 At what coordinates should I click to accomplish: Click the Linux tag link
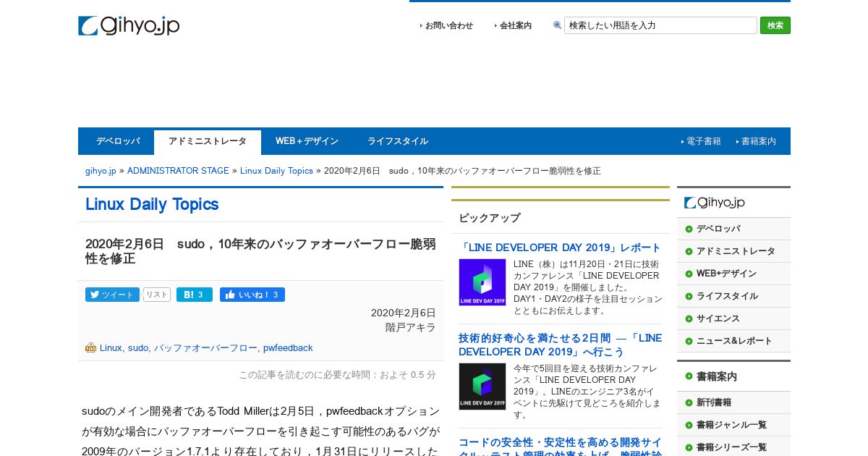tap(111, 348)
